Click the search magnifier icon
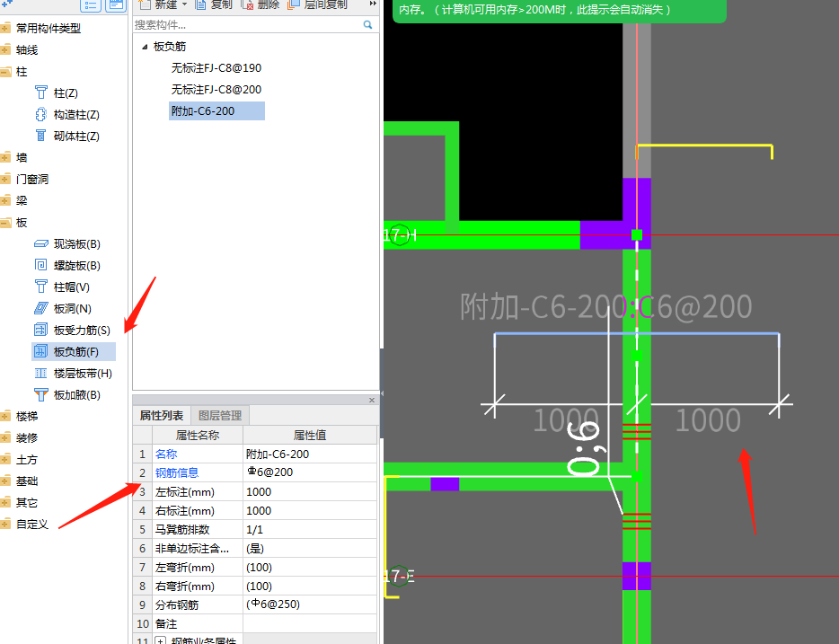 367,24
